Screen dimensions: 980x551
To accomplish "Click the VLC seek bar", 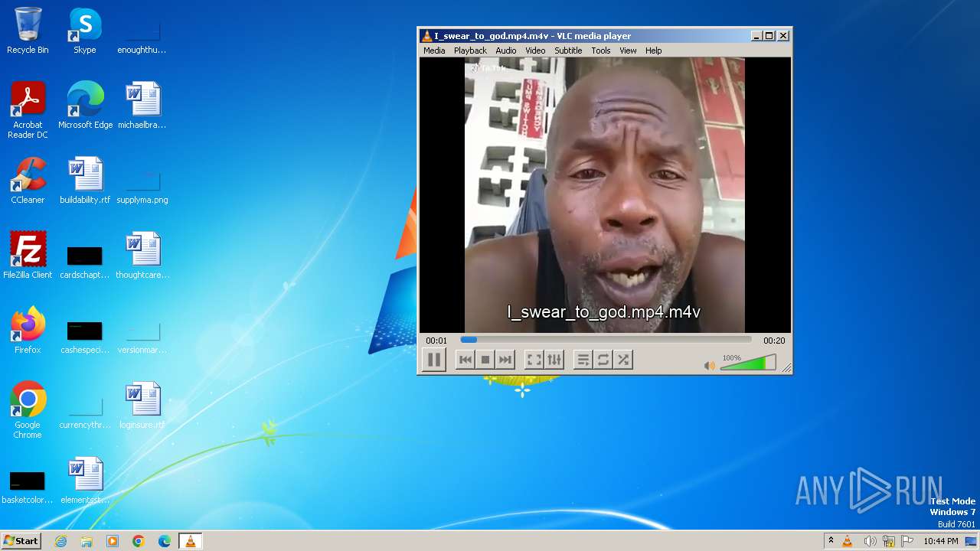I will 606,340.
